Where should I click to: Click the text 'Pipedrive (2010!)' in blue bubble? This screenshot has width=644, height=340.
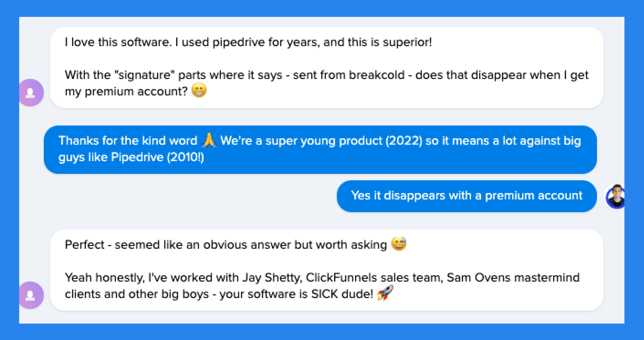(x=157, y=157)
